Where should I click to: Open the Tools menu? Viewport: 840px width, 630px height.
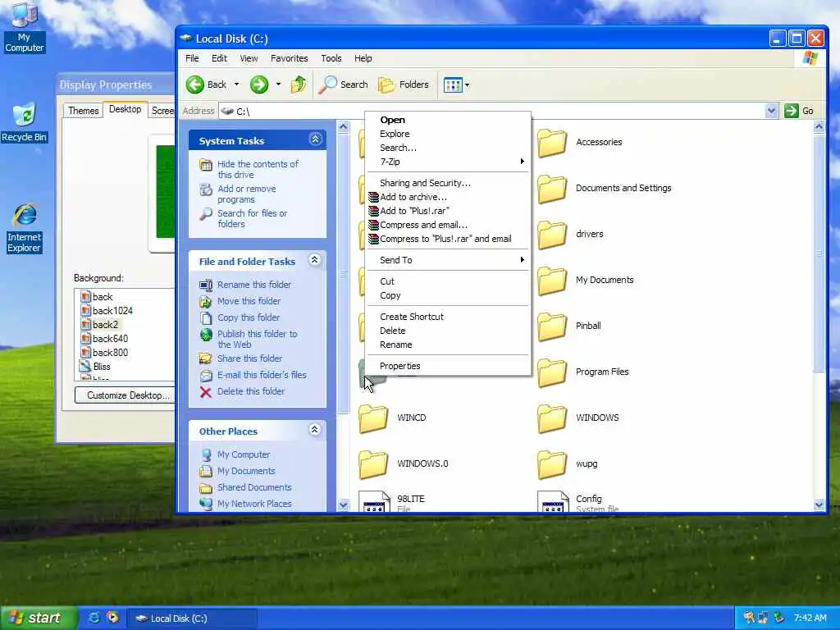[331, 58]
